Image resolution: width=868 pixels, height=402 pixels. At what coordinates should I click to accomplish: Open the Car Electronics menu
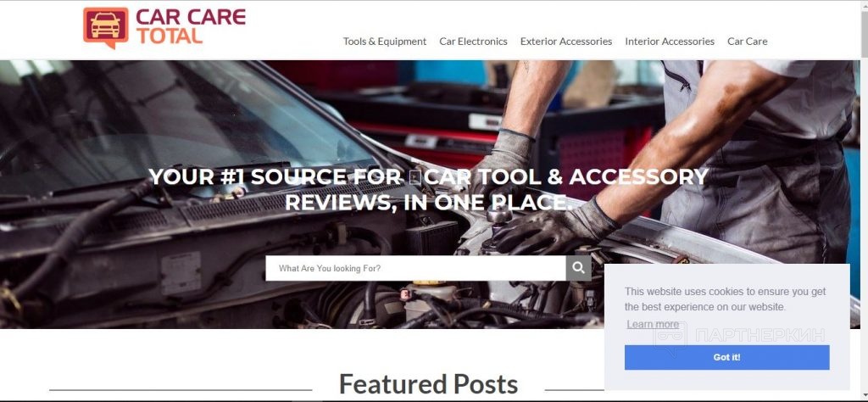473,42
